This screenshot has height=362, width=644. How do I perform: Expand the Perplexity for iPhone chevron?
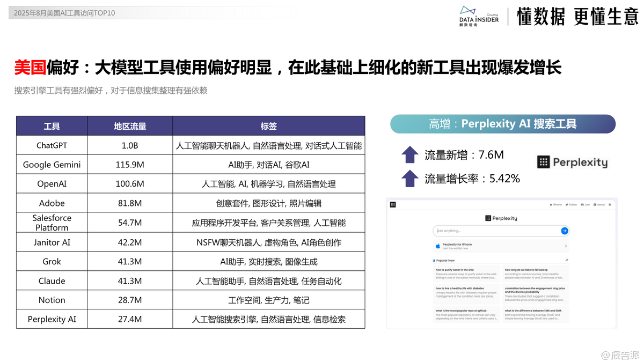566,246
